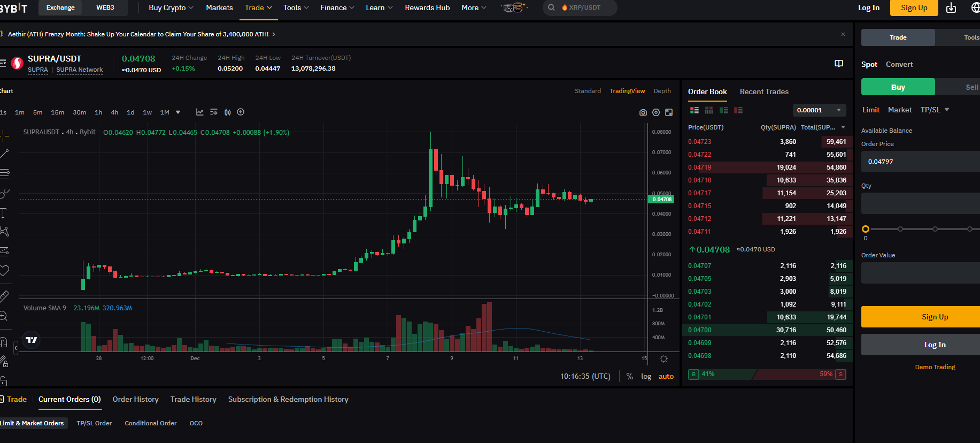Take a chart snapshot with the camera icon
The width and height of the screenshot is (980, 443).
point(643,112)
